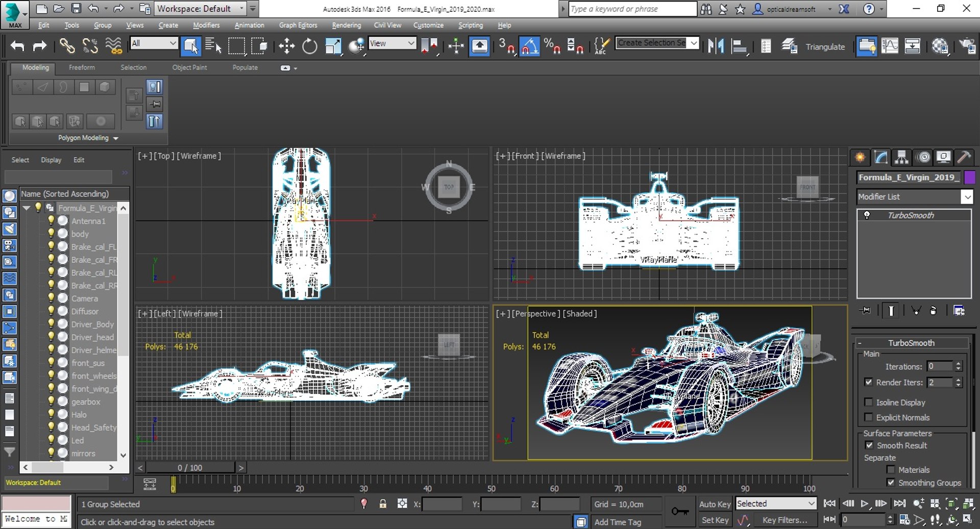The height and width of the screenshot is (529, 980).
Task: Click the Mirror tool icon
Action: (x=716, y=46)
